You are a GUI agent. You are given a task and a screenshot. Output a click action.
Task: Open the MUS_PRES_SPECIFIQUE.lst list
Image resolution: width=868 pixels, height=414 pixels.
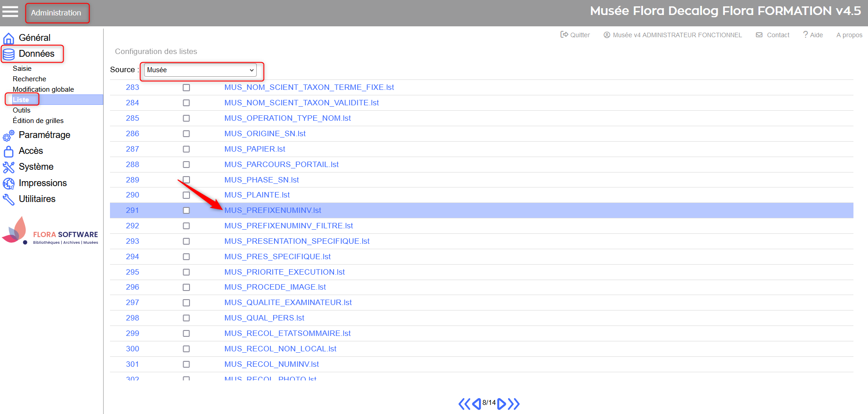(x=277, y=256)
